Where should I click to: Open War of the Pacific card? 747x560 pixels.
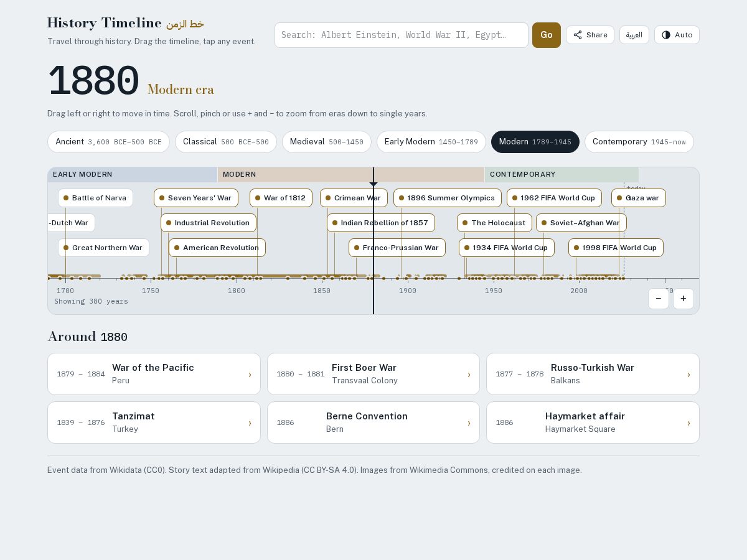154,374
